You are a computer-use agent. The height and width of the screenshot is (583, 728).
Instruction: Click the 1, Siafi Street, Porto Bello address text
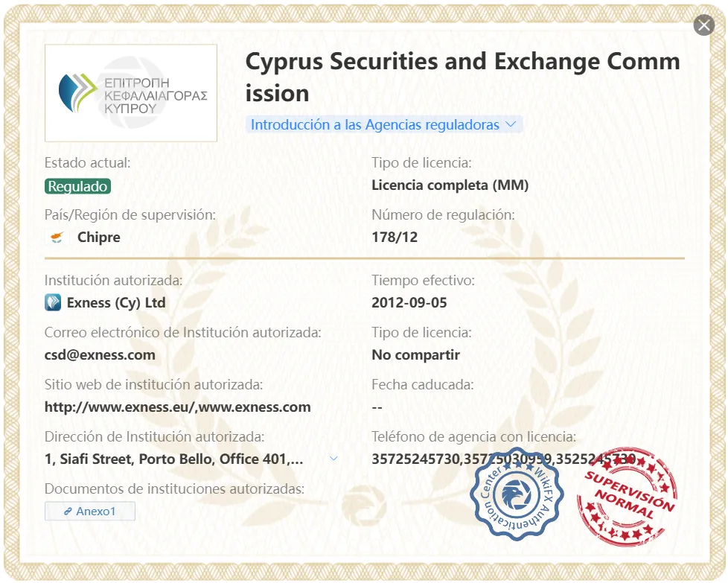point(173,459)
